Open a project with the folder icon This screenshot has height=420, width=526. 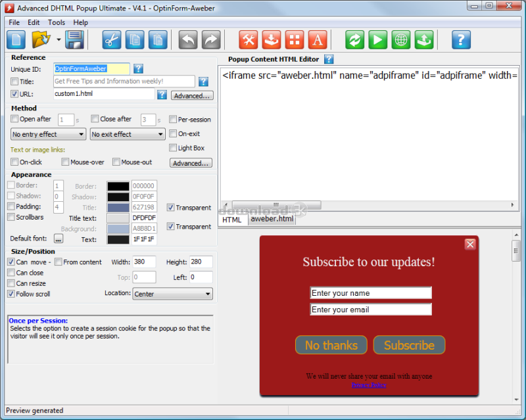pos(41,40)
